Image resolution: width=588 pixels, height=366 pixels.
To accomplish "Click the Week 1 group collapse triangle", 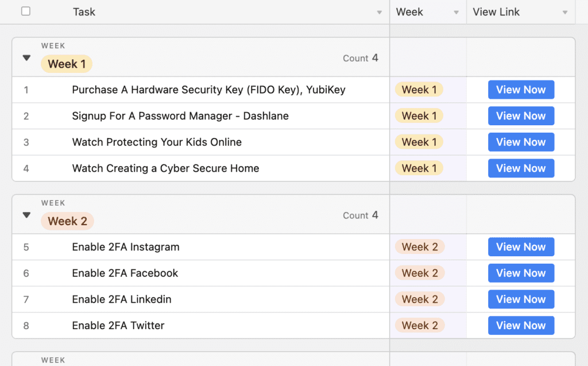I will tap(26, 57).
